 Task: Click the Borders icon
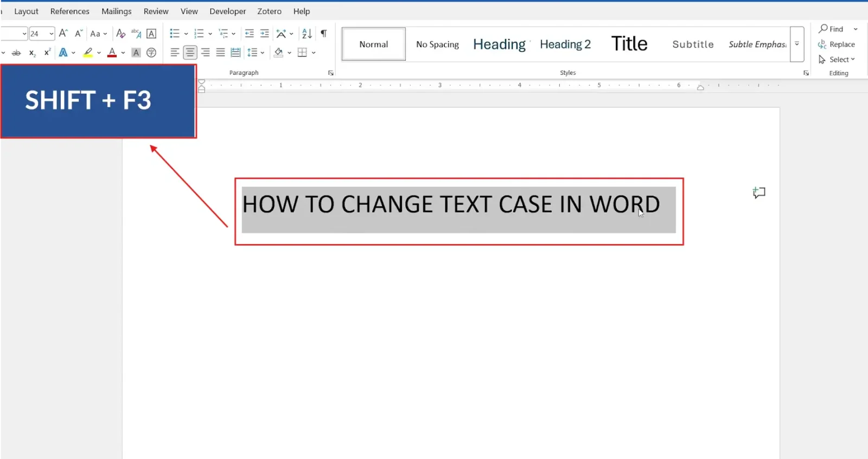pos(302,53)
